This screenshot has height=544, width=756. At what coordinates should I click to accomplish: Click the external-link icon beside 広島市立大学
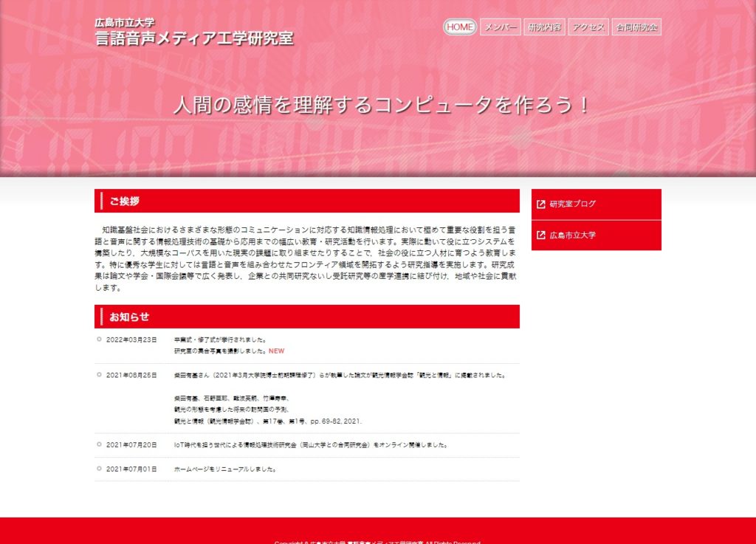coord(541,235)
